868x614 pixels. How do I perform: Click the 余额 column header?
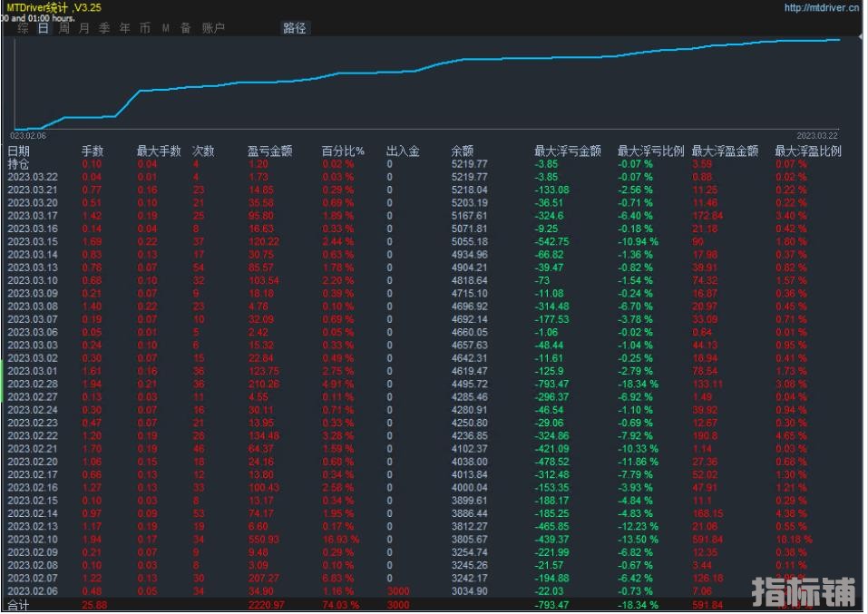point(463,151)
